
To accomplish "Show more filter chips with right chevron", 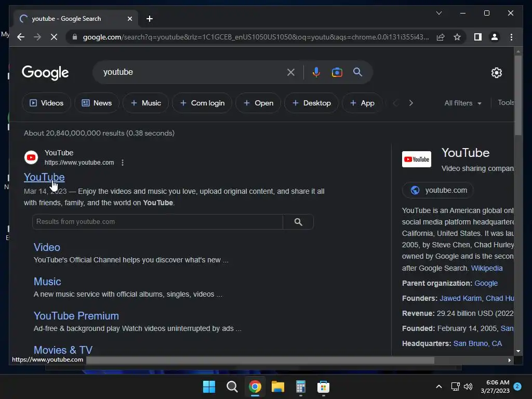I will (x=411, y=103).
